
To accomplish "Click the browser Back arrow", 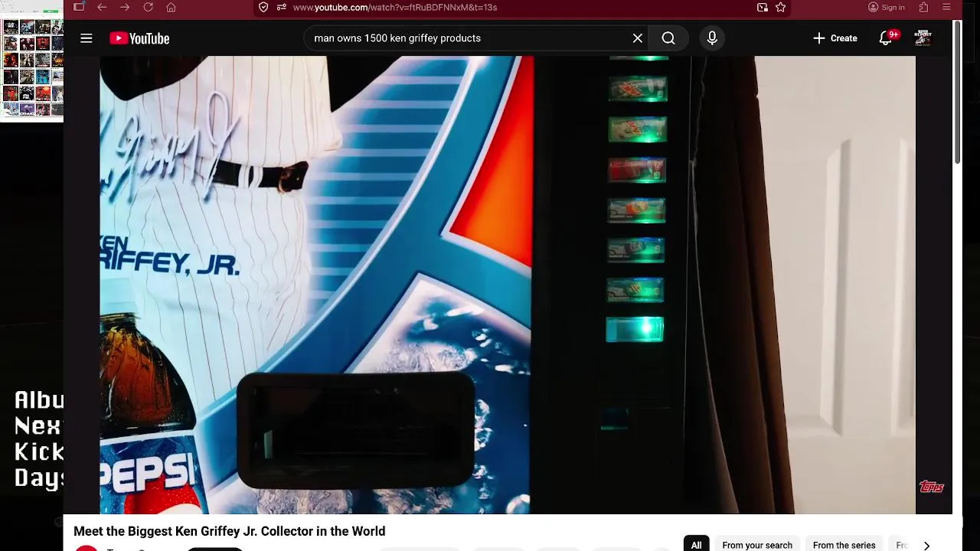I will [102, 7].
